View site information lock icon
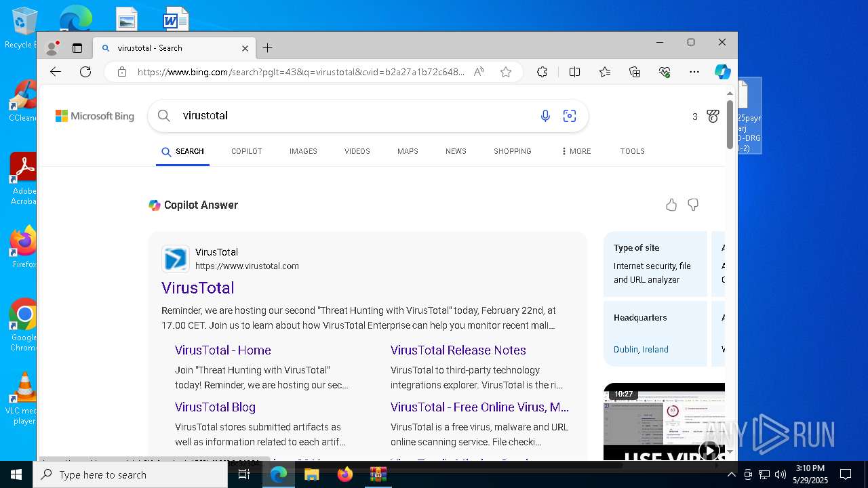 pyautogui.click(x=122, y=72)
